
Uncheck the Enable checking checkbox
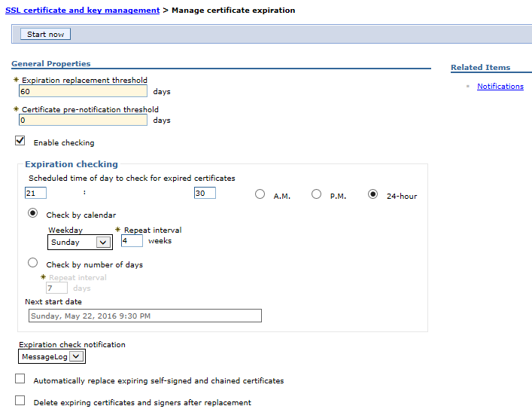[20, 140]
